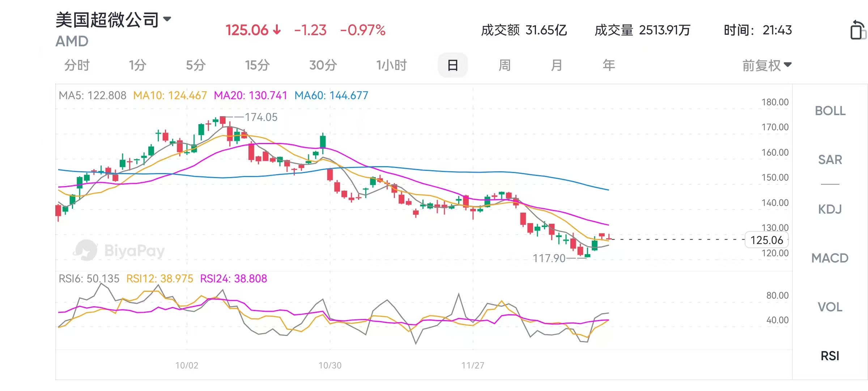Click the 125.06 current price label
This screenshot has width=868, height=391.
point(767,240)
